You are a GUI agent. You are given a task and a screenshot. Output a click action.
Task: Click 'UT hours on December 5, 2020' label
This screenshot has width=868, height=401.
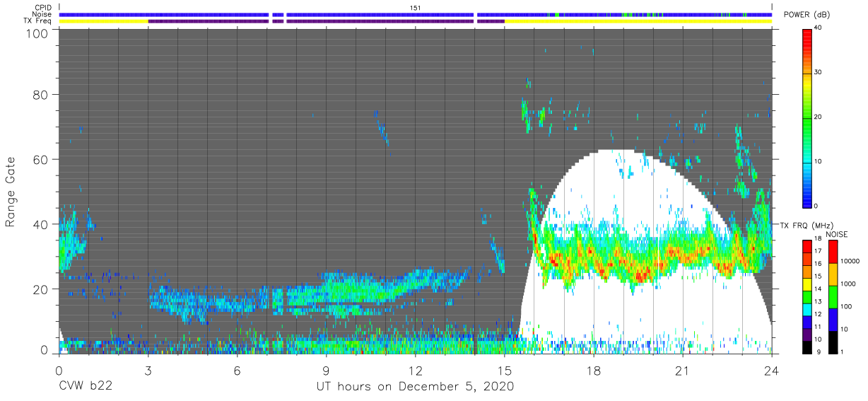(x=414, y=387)
